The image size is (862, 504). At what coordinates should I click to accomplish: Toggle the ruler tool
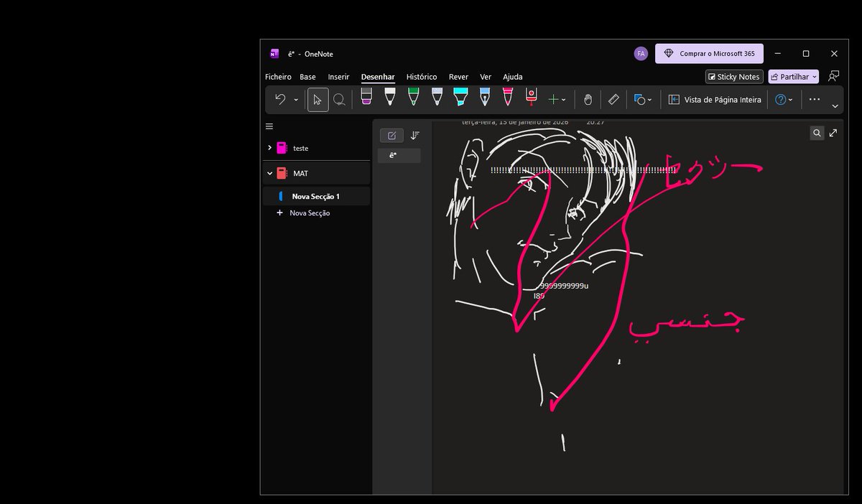coord(613,100)
